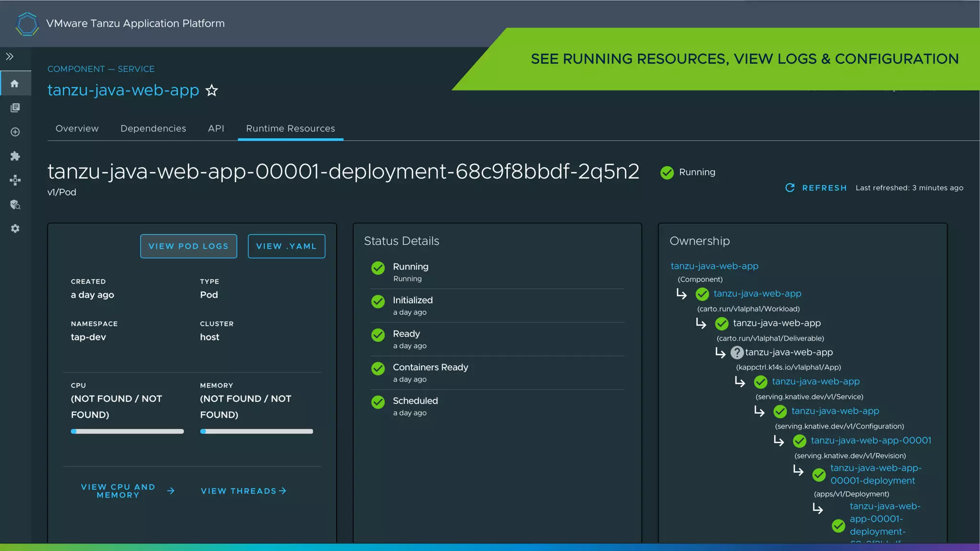Switch to the Dependencies tab
Screen dimensions: 980x551
153,128
